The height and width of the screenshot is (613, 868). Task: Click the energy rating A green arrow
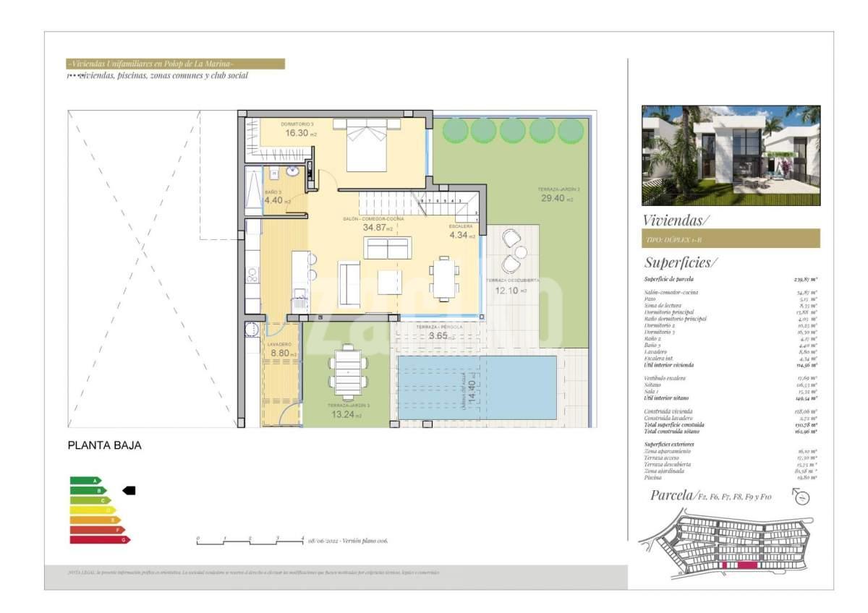pyautogui.click(x=86, y=480)
